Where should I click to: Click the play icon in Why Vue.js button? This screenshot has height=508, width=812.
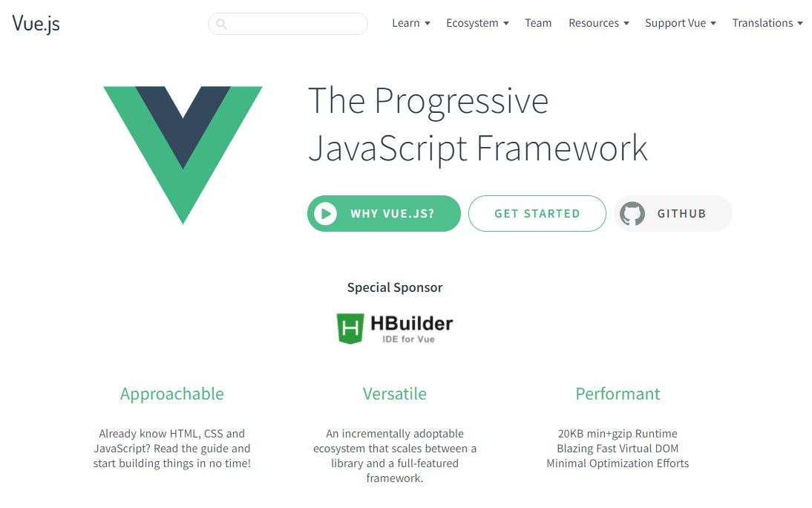point(326,214)
